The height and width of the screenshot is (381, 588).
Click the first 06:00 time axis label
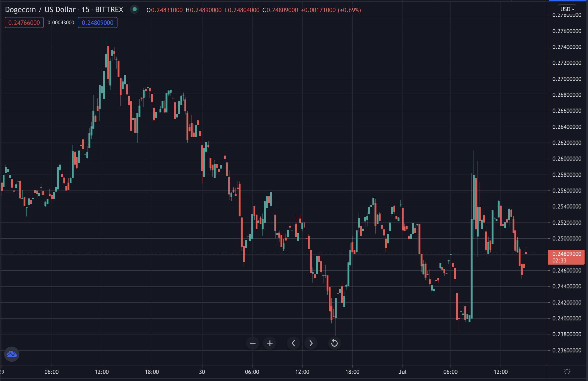tap(52, 372)
